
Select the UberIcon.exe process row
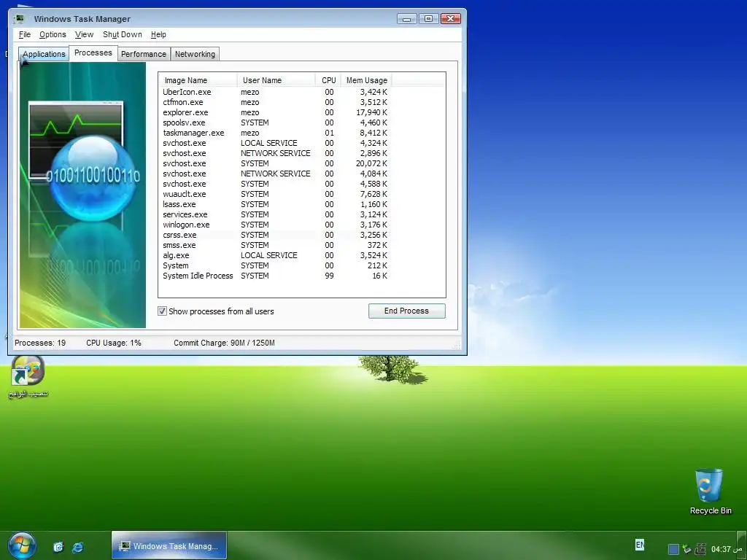[x=275, y=92]
